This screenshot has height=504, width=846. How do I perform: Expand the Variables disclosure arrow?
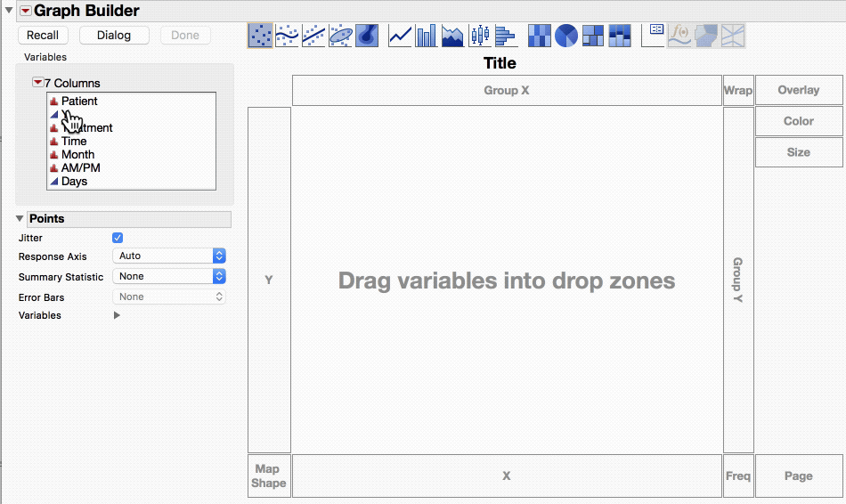117,315
